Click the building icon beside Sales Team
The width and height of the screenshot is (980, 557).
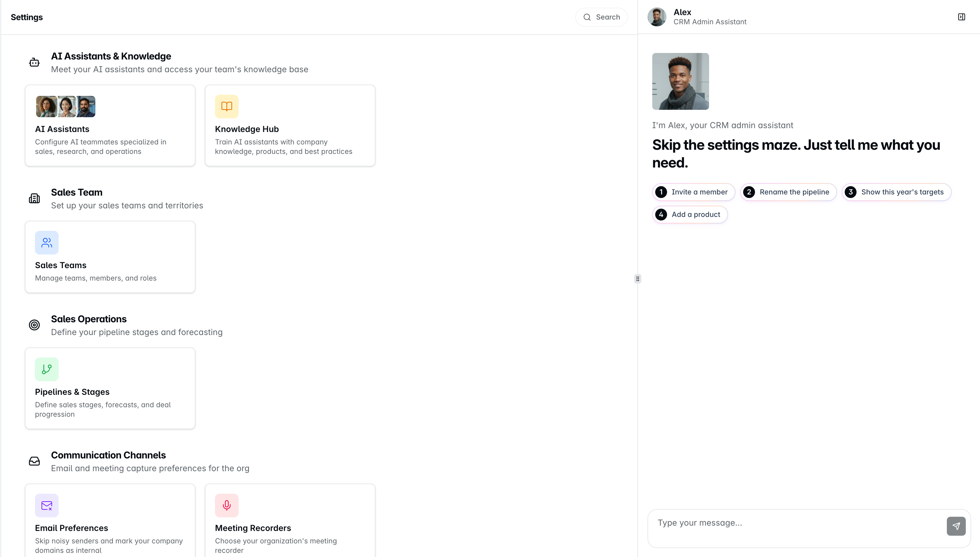pos(34,198)
